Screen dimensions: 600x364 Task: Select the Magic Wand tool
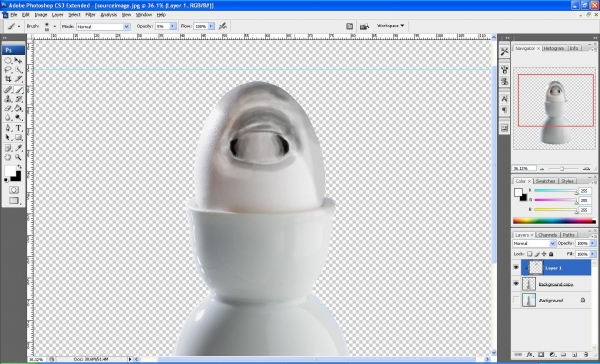[18, 70]
